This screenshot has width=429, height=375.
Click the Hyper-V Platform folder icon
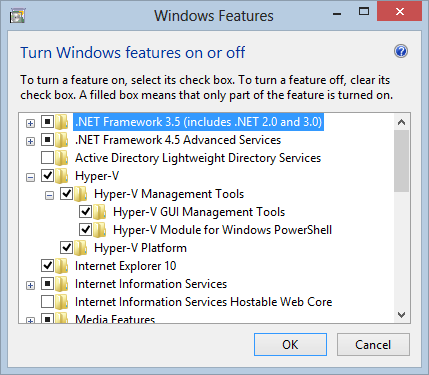point(81,248)
